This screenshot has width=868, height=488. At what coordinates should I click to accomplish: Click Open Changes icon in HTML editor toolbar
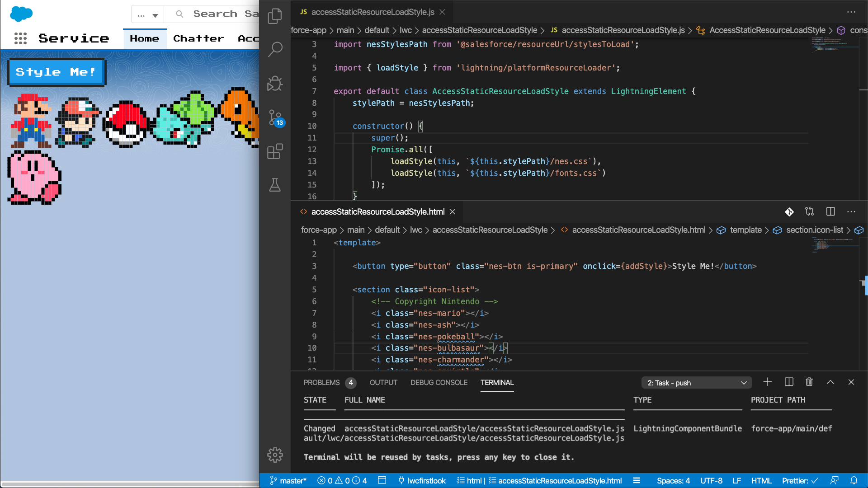(810, 211)
